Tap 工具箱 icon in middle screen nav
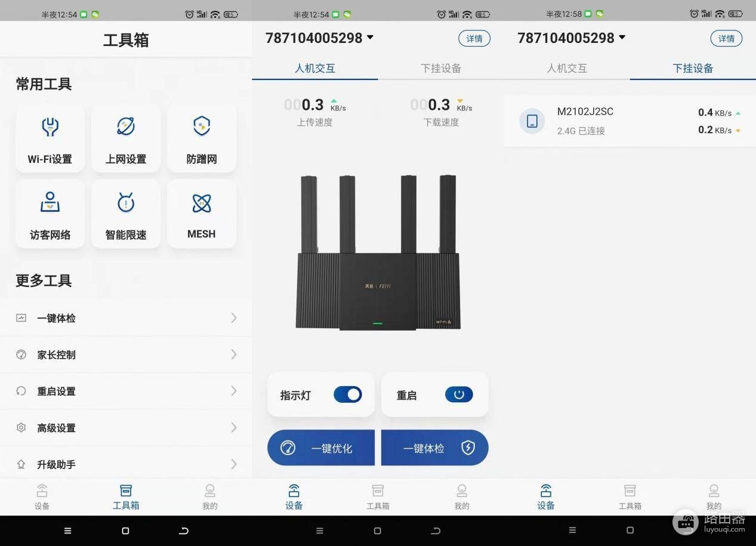 (378, 491)
